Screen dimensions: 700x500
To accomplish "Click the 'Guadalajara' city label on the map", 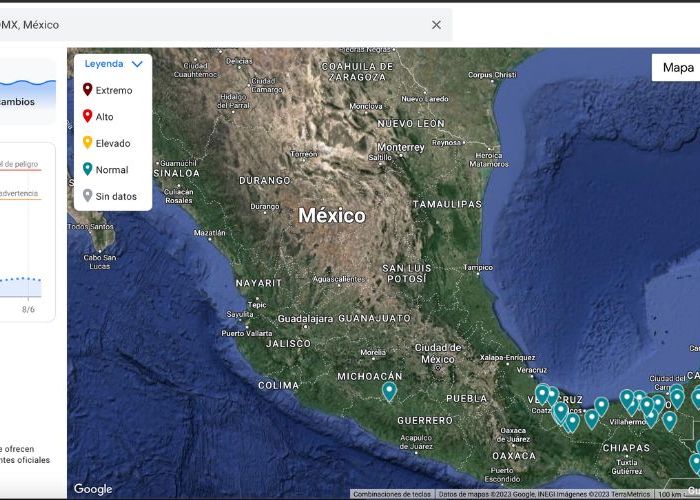I will click(x=305, y=319).
